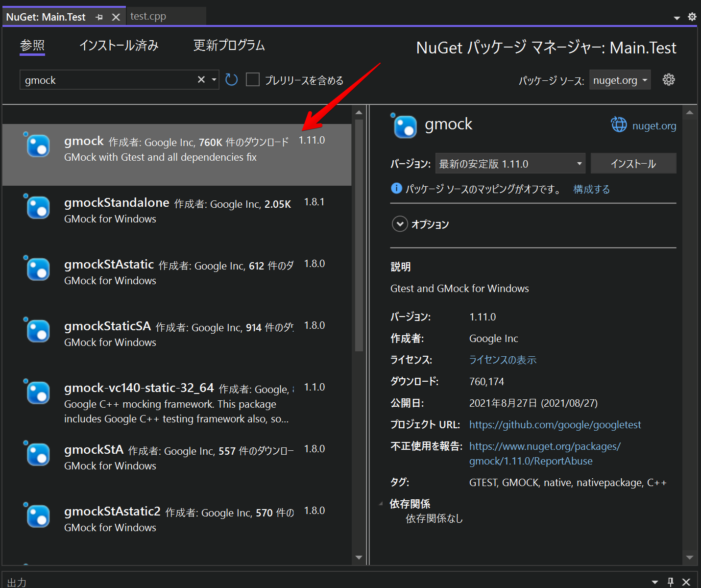701x588 pixels.
Task: Click the nuget.org globe icon
Action: [619, 125]
